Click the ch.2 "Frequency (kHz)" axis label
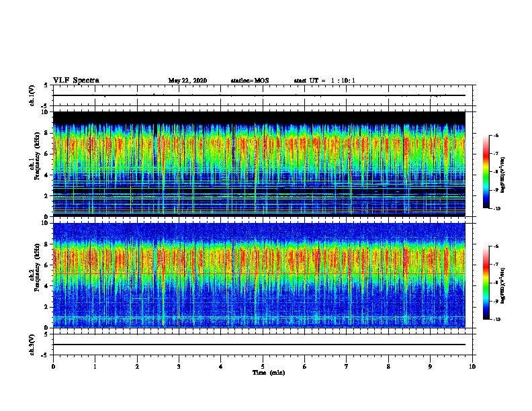The image size is (532, 411). pos(37,267)
